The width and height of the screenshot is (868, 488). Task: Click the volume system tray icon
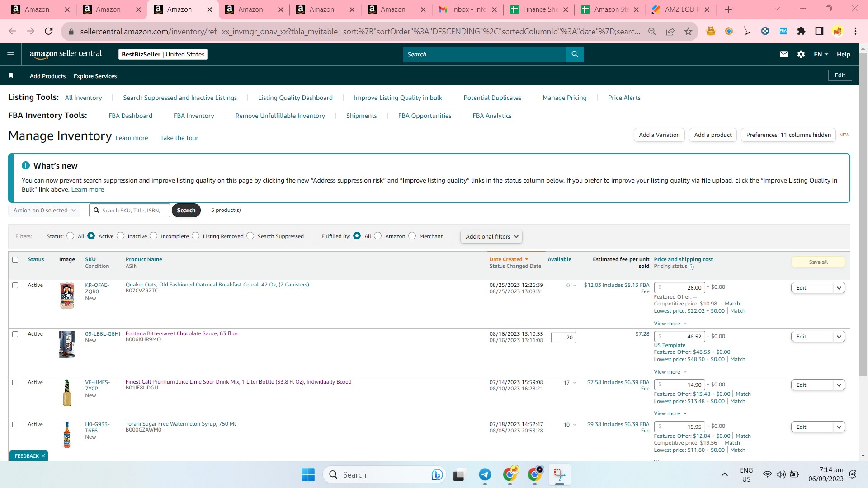pyautogui.click(x=781, y=474)
